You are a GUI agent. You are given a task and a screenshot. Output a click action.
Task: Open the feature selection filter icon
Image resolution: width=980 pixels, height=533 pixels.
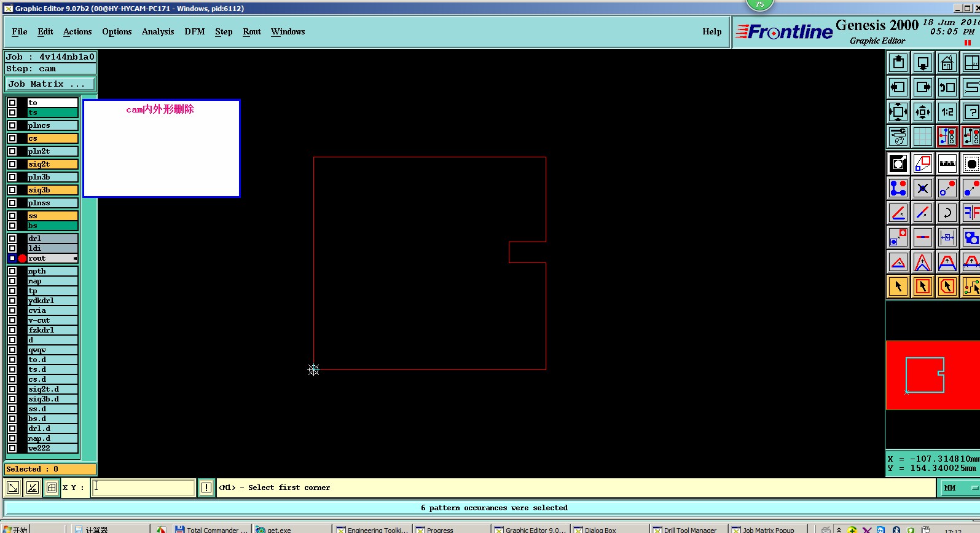898,164
